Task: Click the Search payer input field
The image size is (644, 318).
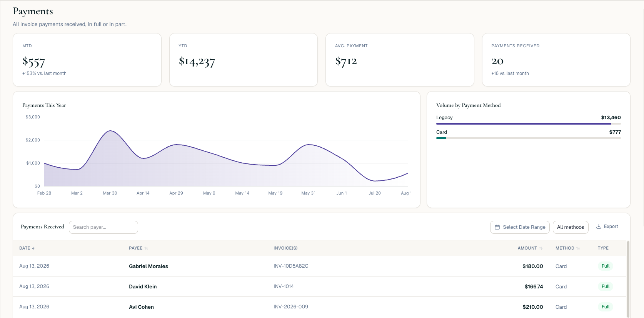Action: coord(103,227)
